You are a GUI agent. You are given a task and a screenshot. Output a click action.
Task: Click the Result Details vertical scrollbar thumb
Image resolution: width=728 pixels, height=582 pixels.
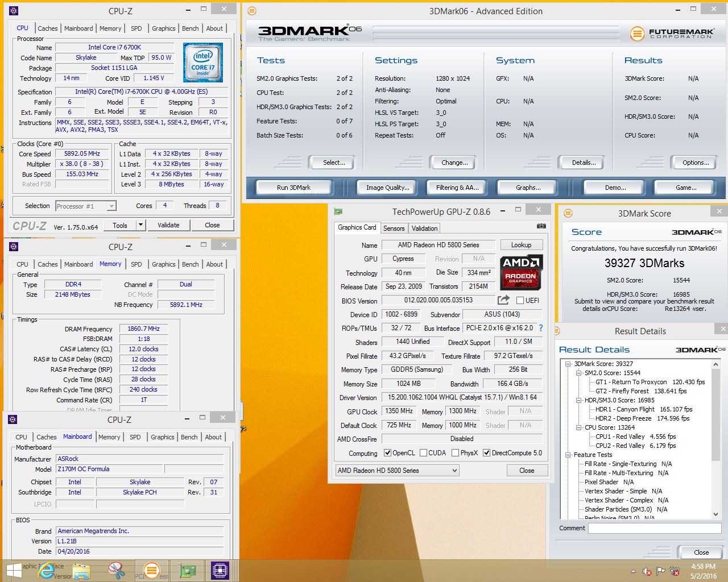click(716, 414)
